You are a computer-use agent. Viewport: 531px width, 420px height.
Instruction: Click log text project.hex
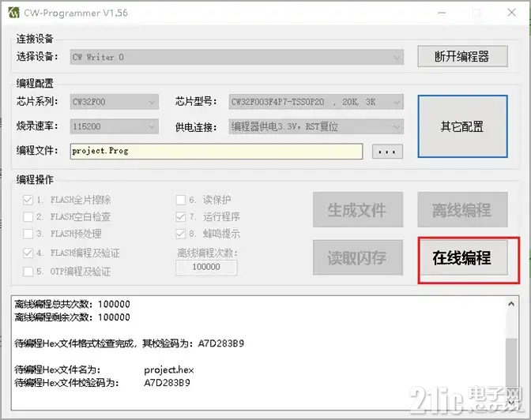tap(168, 370)
